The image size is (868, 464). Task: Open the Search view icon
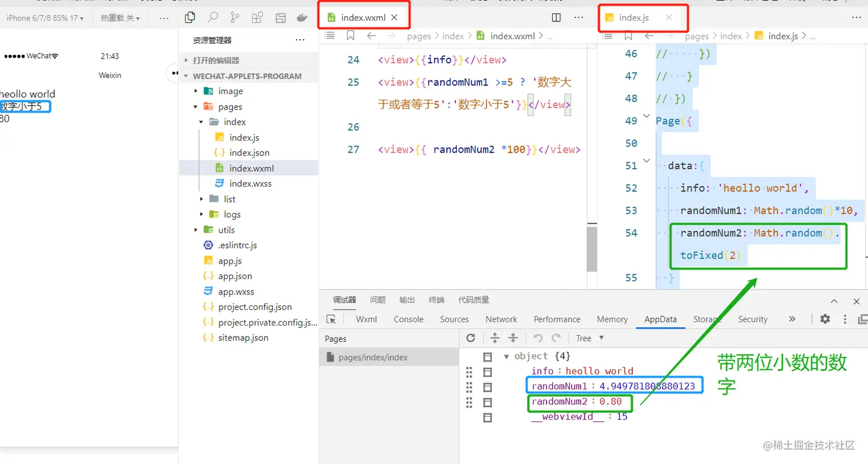coord(212,18)
